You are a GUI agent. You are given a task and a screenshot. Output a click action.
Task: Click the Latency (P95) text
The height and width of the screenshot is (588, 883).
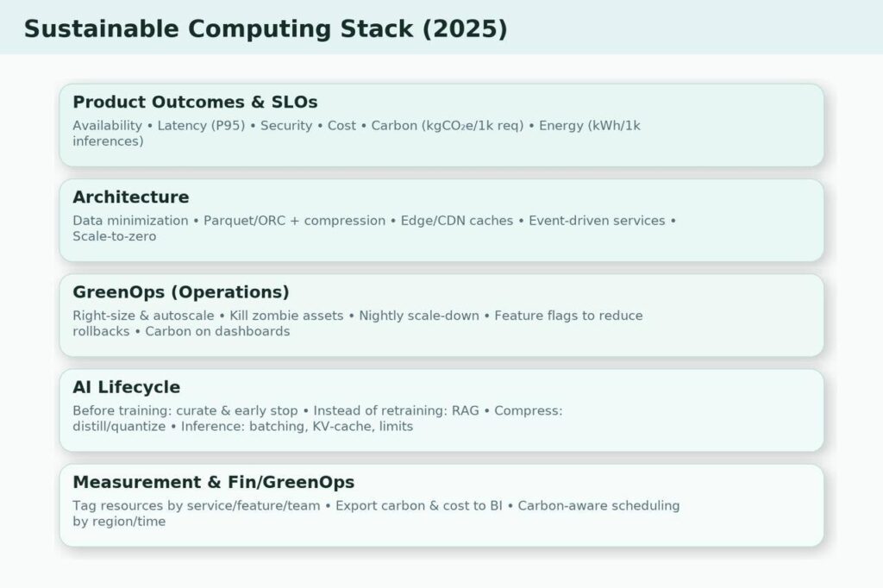pyautogui.click(x=201, y=126)
